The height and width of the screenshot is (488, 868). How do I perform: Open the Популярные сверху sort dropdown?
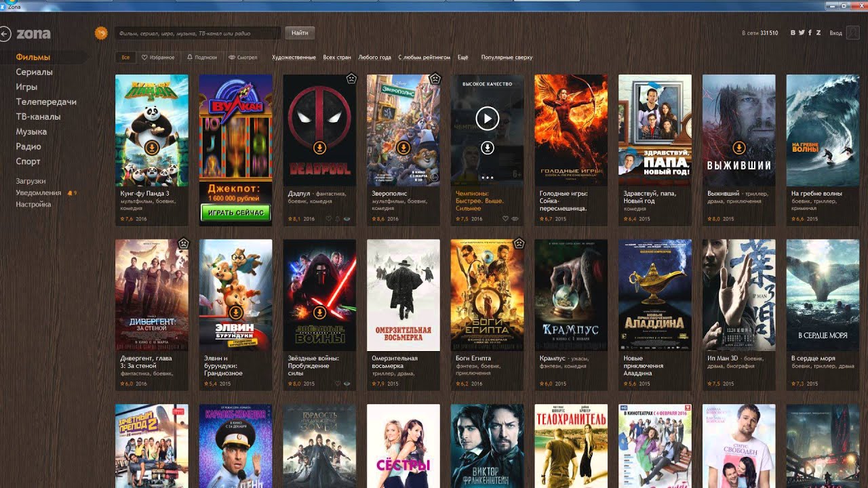click(507, 58)
